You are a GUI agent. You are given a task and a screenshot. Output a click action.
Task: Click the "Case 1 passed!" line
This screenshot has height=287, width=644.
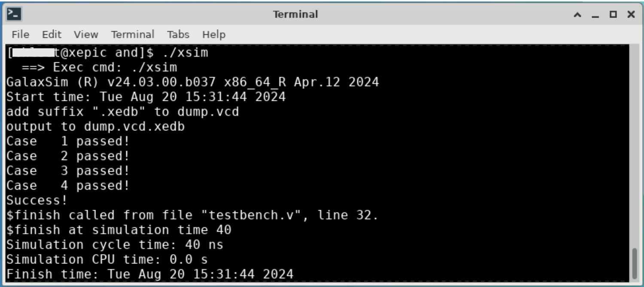pyautogui.click(x=67, y=141)
